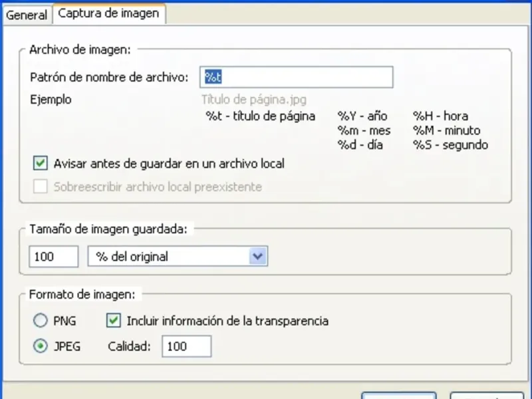
Task: Click the image size value field showing 100
Action: click(x=54, y=257)
